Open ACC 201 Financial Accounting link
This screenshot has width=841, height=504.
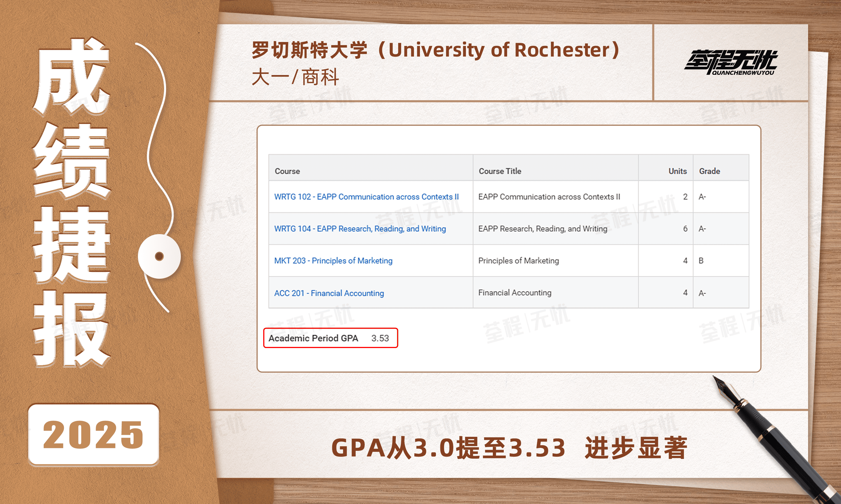(329, 293)
